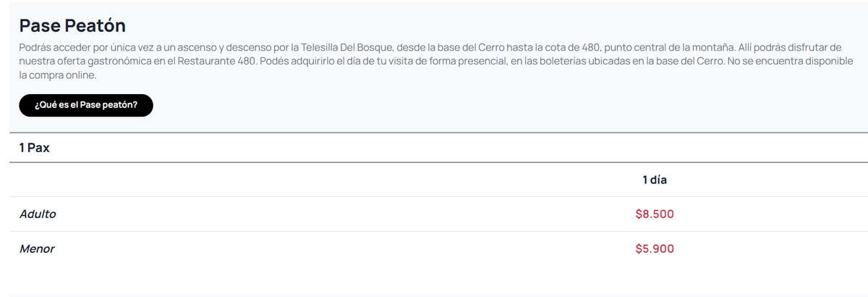868x297 pixels.
Task: Click the $8.500 adult price
Action: click(654, 214)
